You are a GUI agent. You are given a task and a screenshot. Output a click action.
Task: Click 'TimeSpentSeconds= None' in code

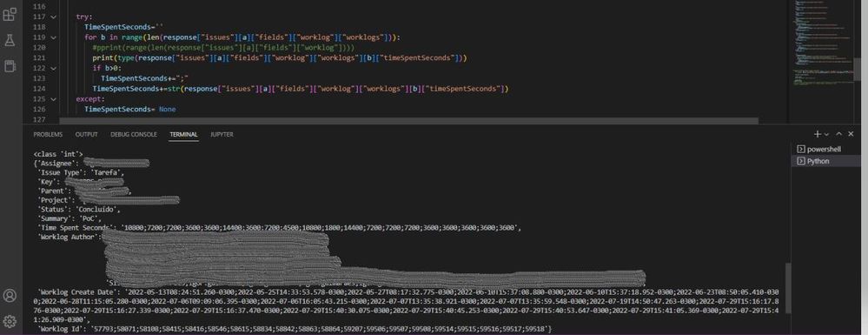[x=129, y=110]
